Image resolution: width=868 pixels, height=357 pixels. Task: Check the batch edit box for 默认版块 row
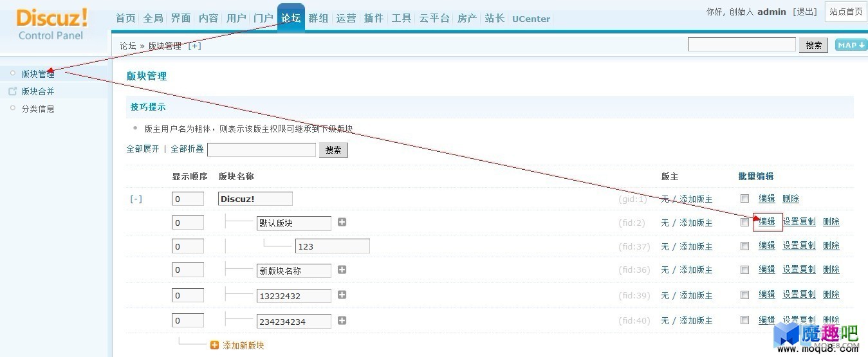pos(744,222)
